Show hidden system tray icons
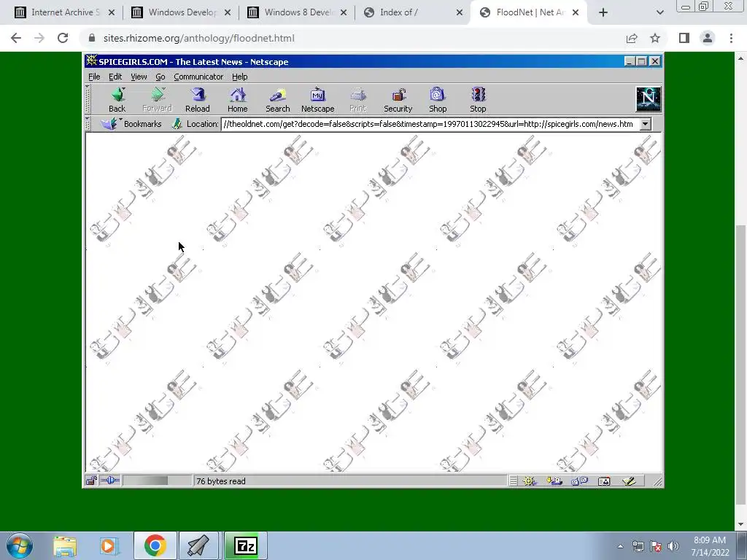The image size is (747, 560). (x=620, y=546)
